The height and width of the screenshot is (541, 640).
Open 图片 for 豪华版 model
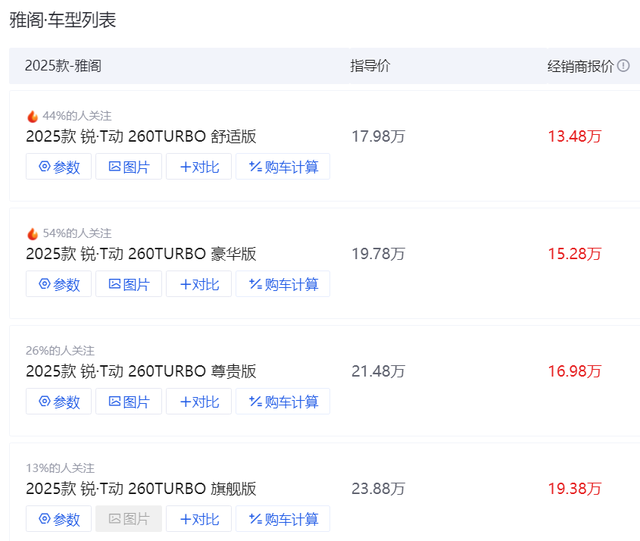pyautogui.click(x=129, y=284)
